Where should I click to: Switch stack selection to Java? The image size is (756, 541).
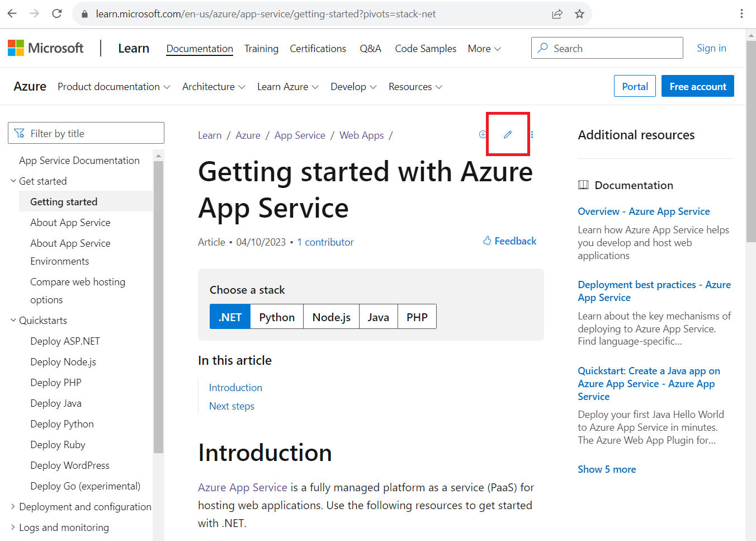[x=378, y=316]
